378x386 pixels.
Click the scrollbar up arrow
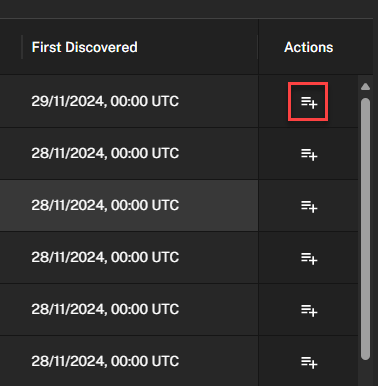pyautogui.click(x=365, y=87)
